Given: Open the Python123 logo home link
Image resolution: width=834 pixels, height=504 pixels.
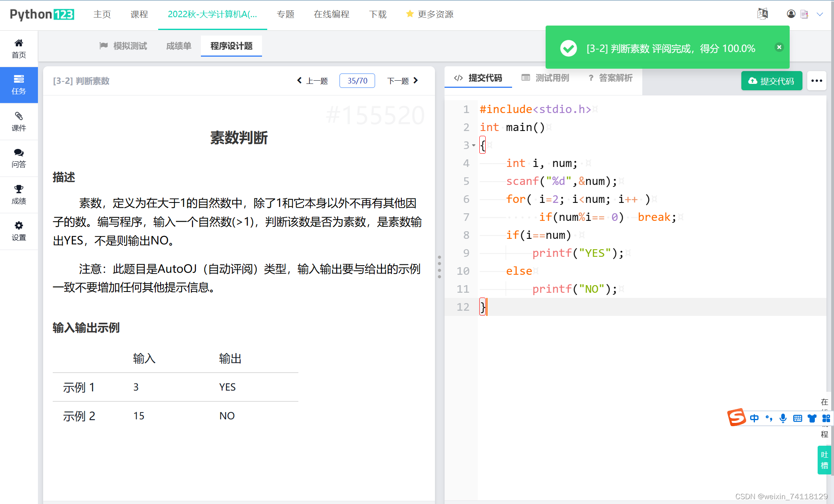Looking at the screenshot, I should point(42,14).
